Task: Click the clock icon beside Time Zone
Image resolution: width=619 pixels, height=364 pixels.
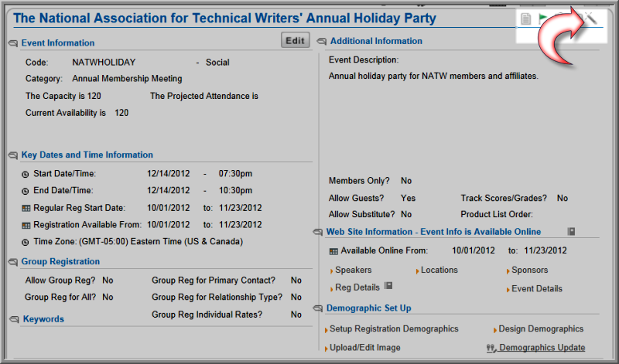Action: tap(26, 242)
